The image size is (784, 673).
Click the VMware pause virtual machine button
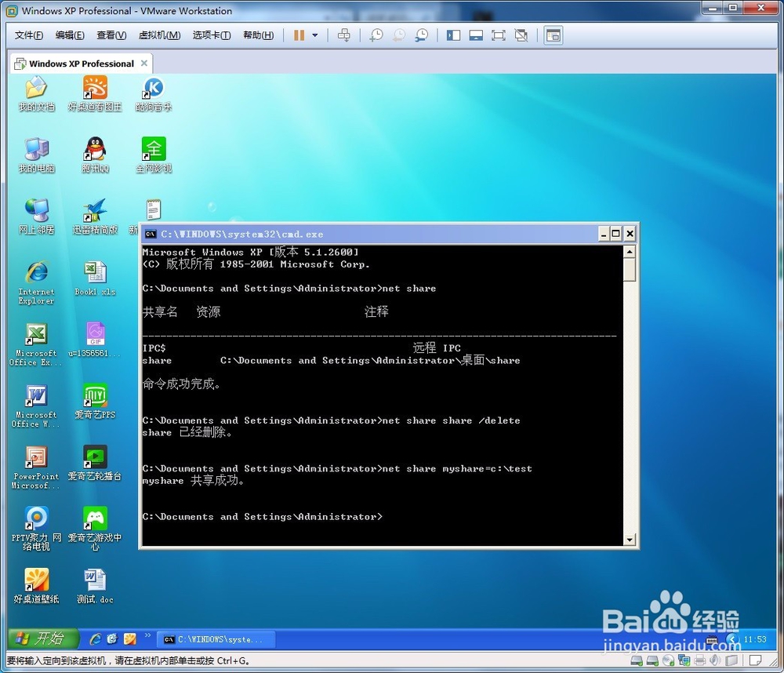299,35
